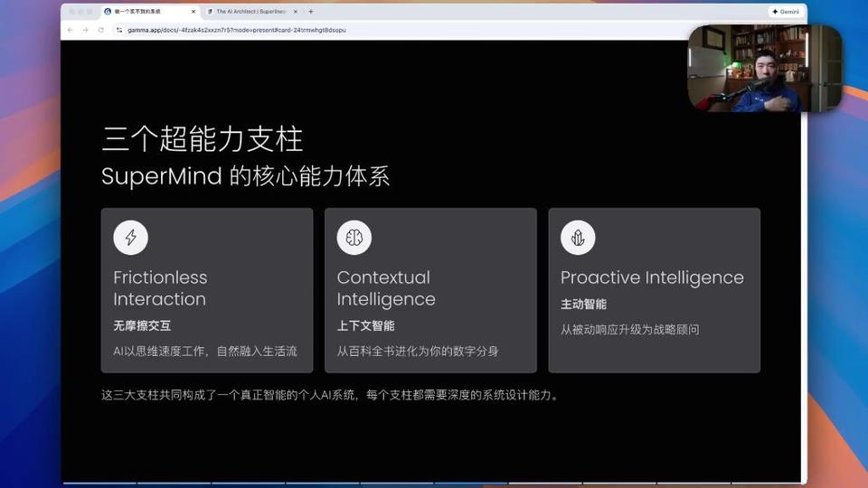The width and height of the screenshot is (868, 488).
Task: Click the text 从被动响应升级为战略顾问
Action: pos(629,330)
